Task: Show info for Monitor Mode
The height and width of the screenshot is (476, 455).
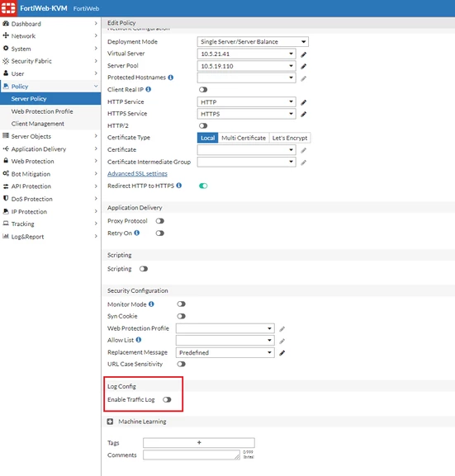Action: coord(151,304)
